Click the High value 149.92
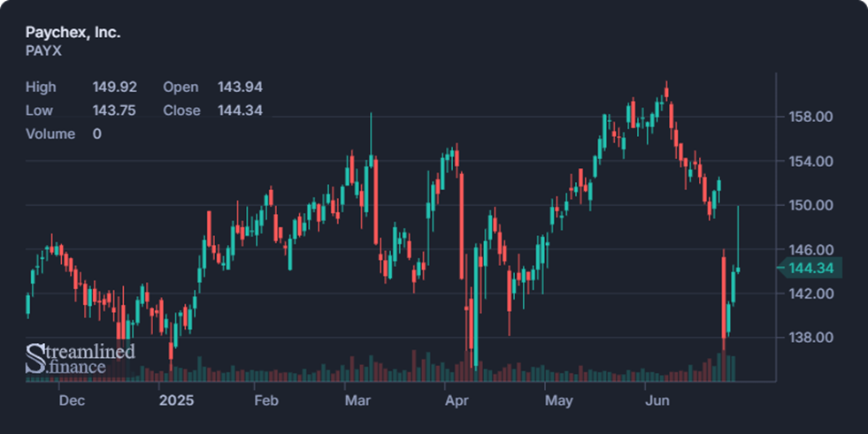Screen dimensions: 868x434 point(115,88)
